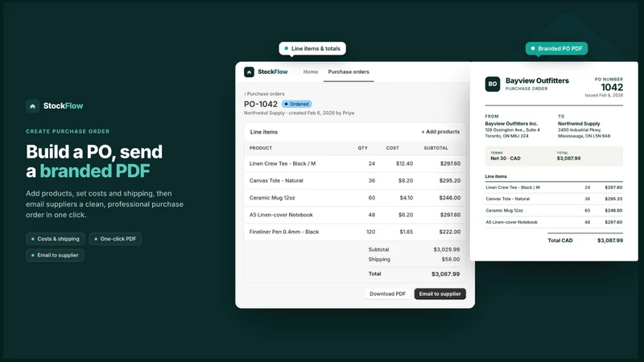
Task: Click the quantity 120 cell
Action: pos(371,232)
